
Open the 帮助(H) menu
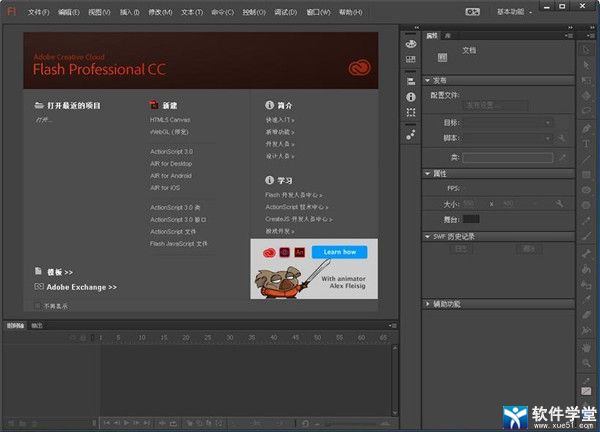[351, 12]
